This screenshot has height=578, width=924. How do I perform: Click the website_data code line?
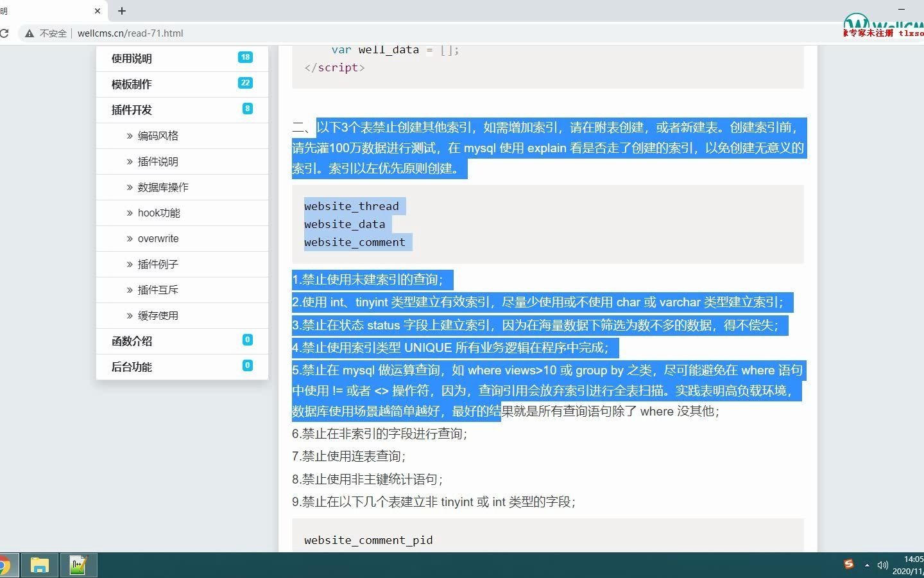point(345,224)
